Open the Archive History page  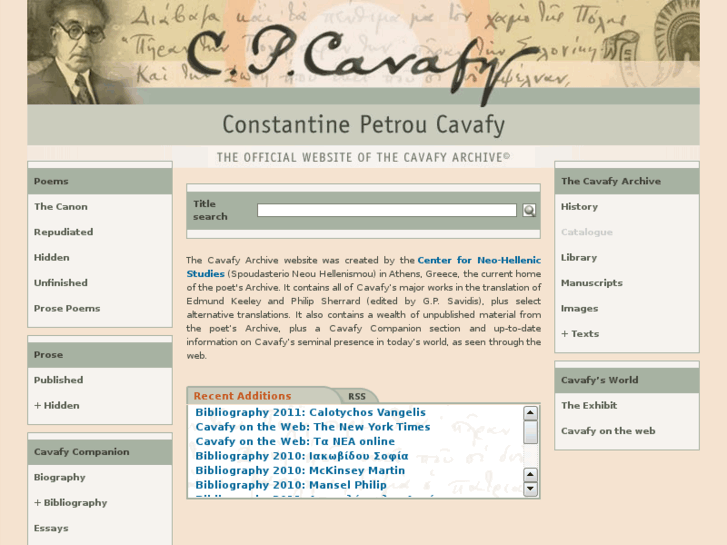click(579, 206)
